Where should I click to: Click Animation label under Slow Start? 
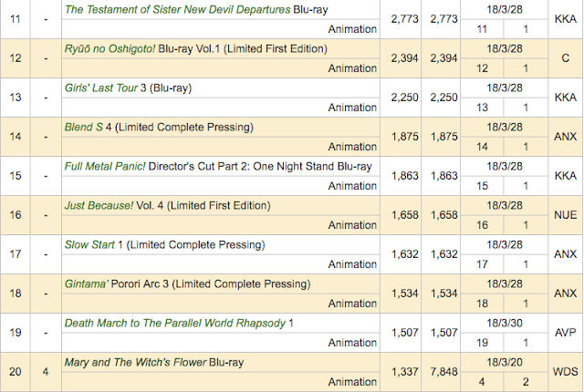point(352,264)
